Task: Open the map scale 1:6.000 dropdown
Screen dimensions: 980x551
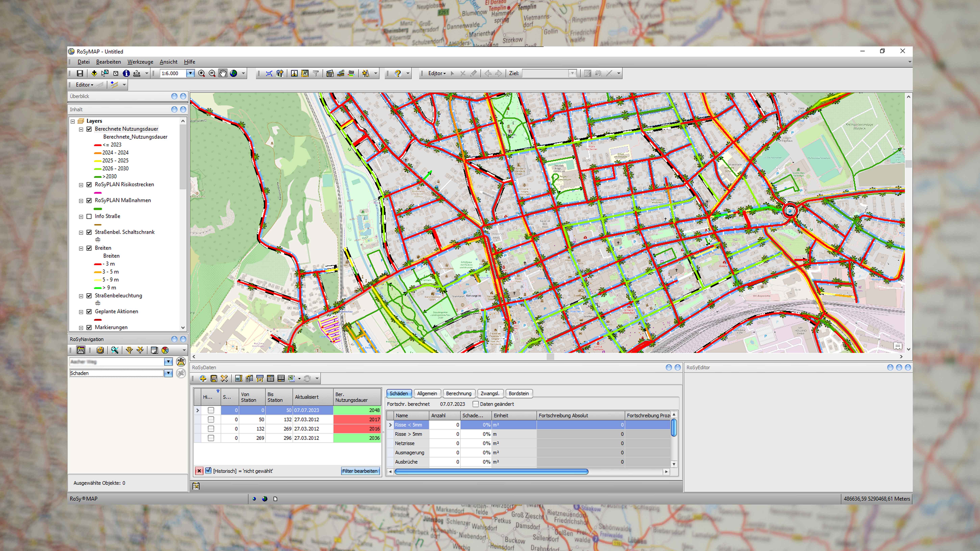Action: [x=190, y=73]
